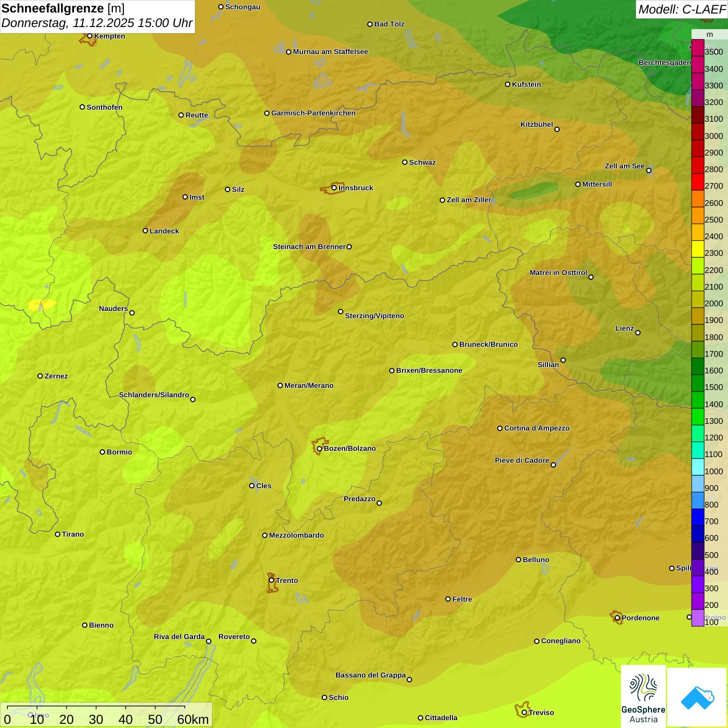Click the Schlanders/Silandro label

click(154, 395)
